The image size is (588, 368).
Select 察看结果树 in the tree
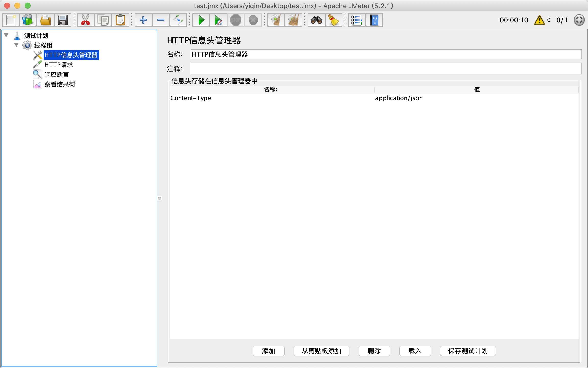tap(59, 84)
